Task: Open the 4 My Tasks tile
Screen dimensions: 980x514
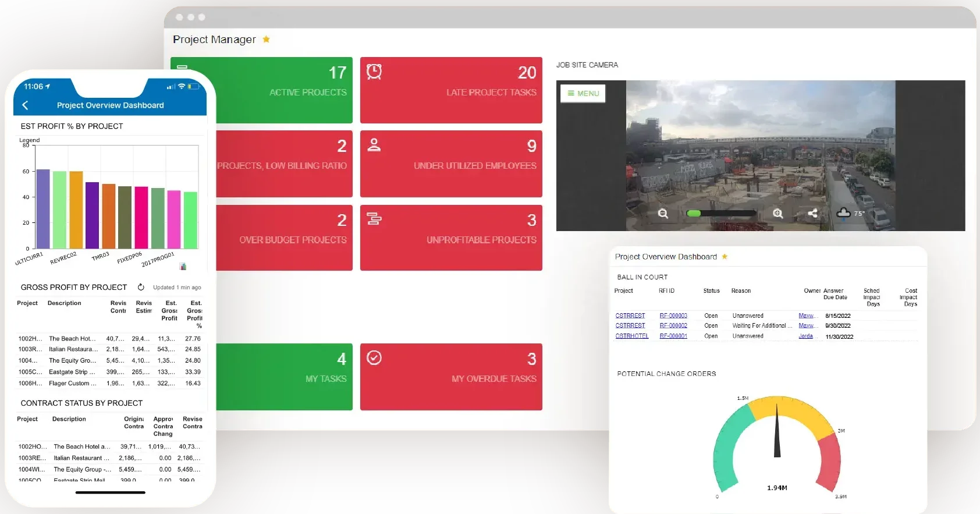Action: (284, 377)
